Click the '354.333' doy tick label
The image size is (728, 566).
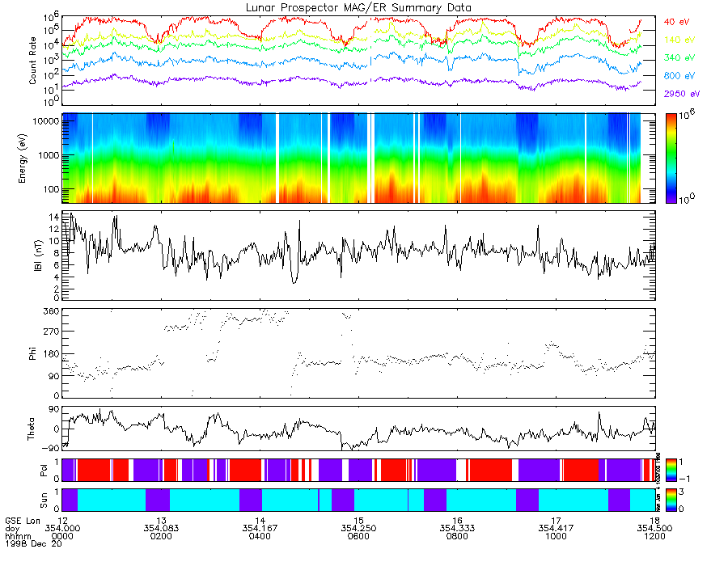(457, 529)
